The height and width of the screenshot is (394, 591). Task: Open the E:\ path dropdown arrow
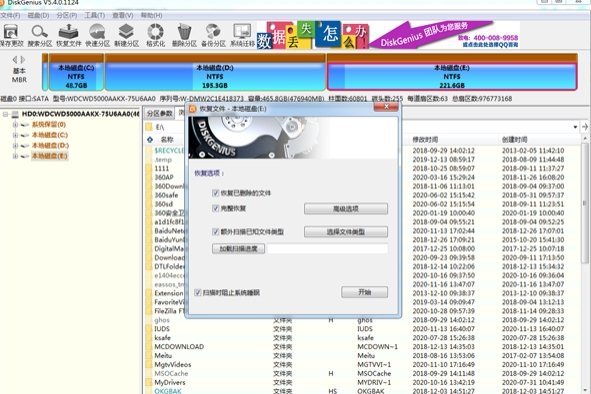tap(575, 127)
